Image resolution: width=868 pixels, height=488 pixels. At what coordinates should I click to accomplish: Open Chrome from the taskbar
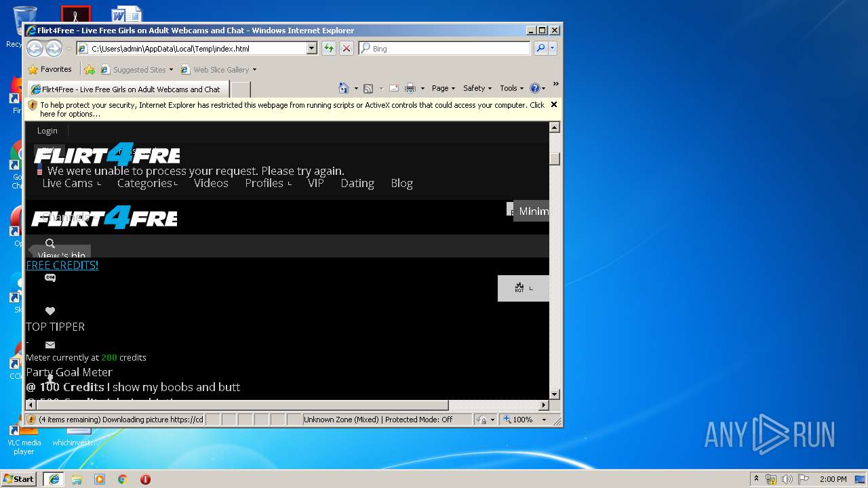click(x=123, y=479)
